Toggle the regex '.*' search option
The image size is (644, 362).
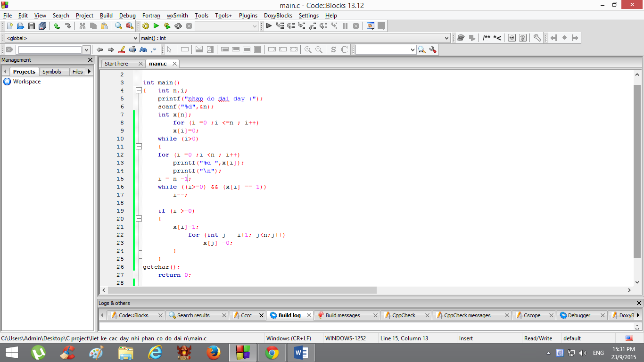pos(154,49)
